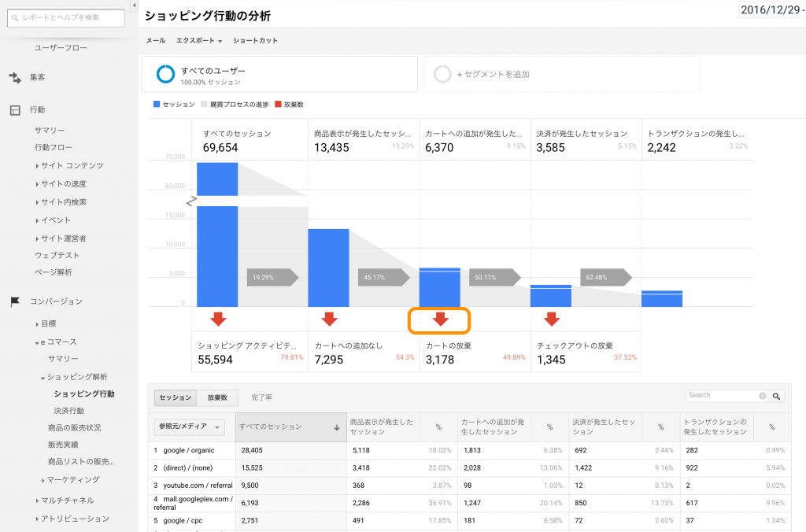Click the blue 商品表示 sessions funnel bar
Image resolution: width=806 pixels, height=532 pixels.
click(x=328, y=268)
